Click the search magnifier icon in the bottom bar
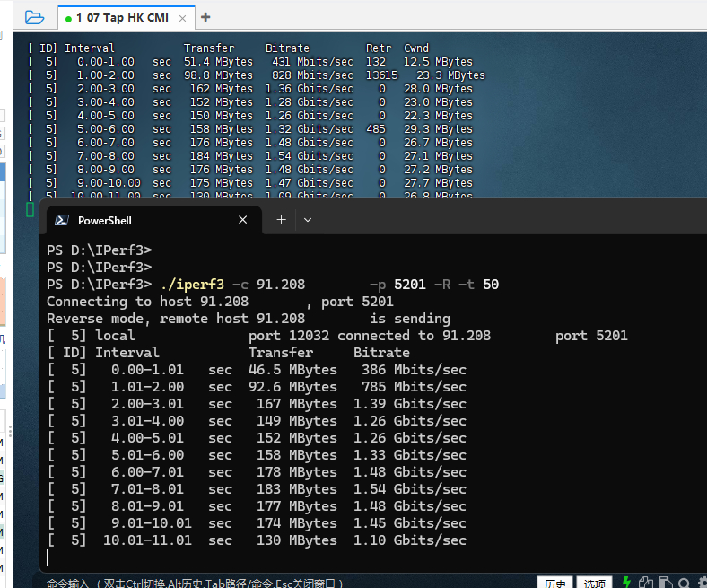 684,583
